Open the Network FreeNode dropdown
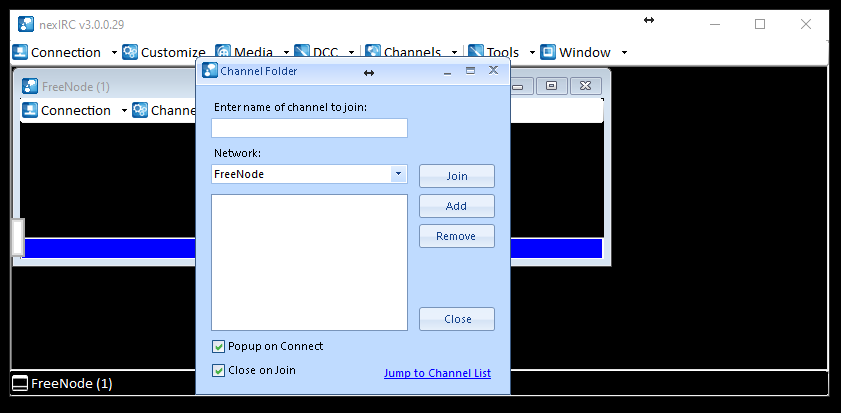 click(x=398, y=174)
